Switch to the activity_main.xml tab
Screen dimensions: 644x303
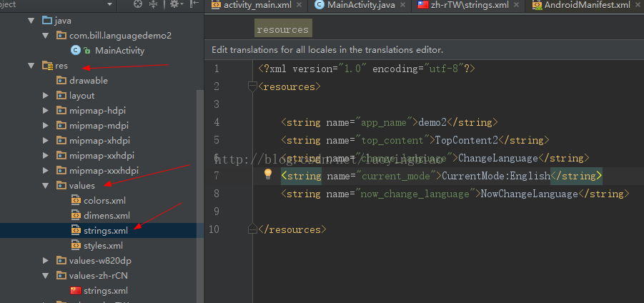coord(257,5)
